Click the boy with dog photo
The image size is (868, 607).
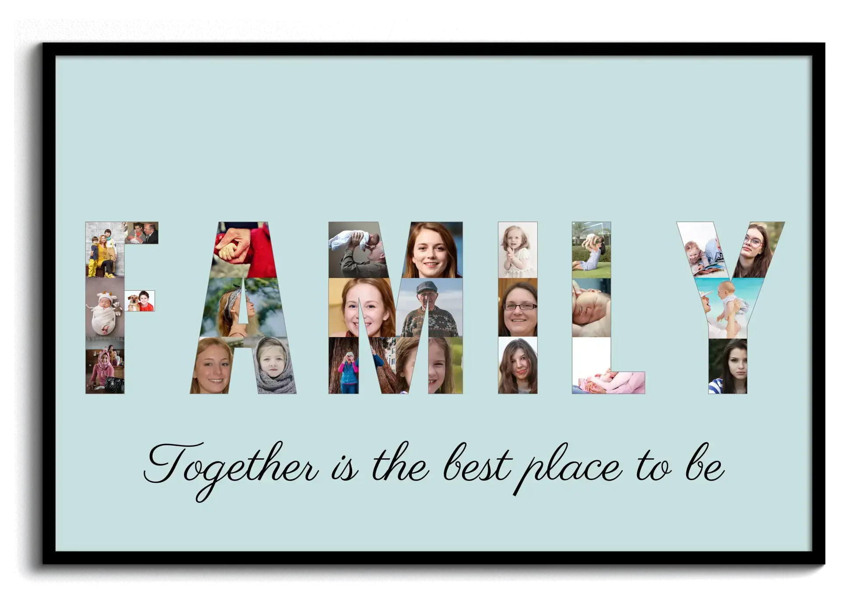[x=140, y=301]
